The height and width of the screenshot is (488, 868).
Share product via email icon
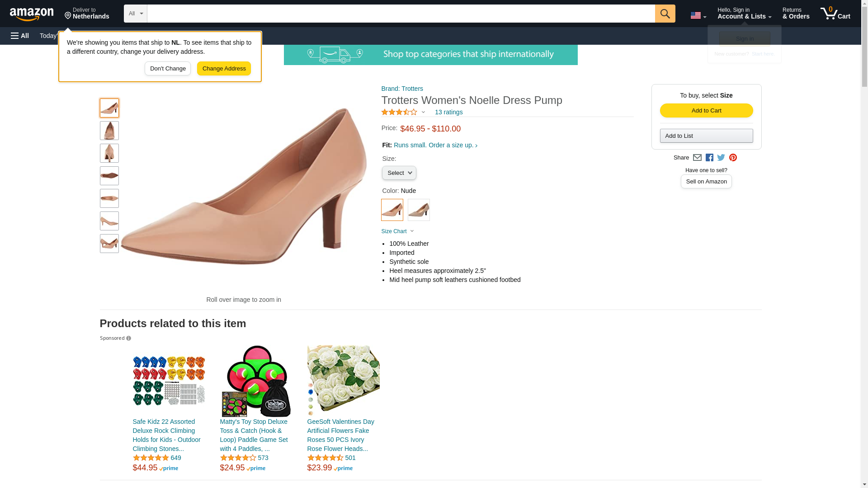click(x=697, y=158)
